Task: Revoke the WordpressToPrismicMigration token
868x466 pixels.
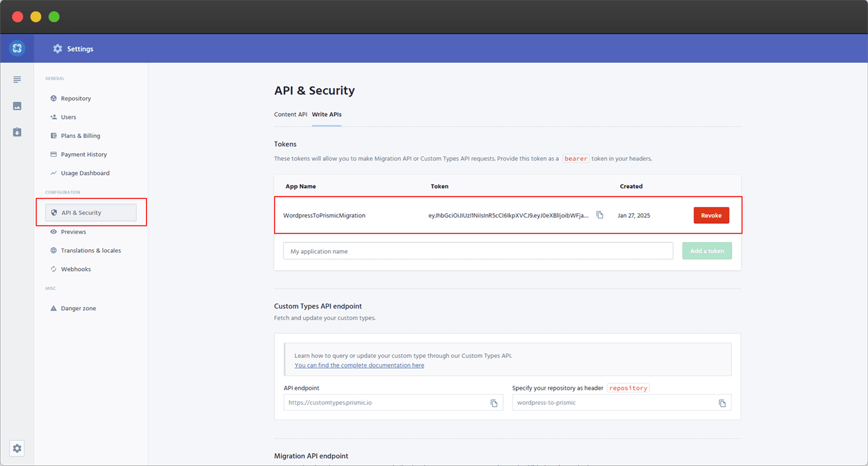Action: [x=711, y=215]
